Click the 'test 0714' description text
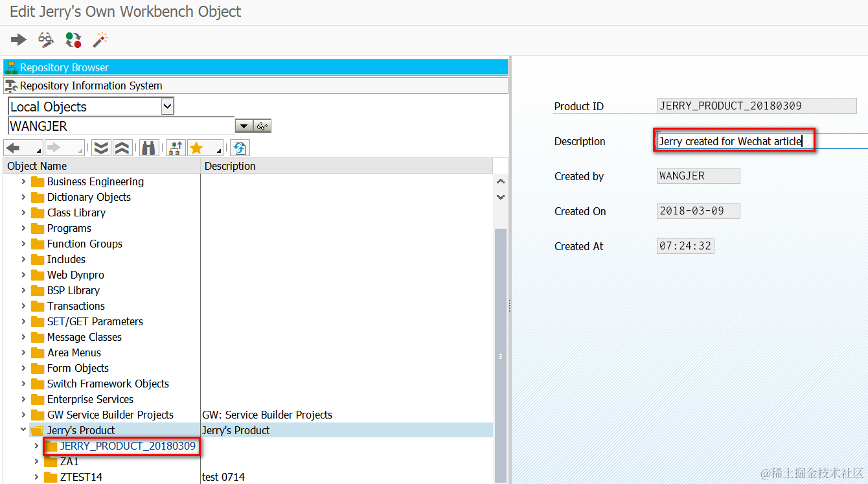The height and width of the screenshot is (484, 868). 223,477
